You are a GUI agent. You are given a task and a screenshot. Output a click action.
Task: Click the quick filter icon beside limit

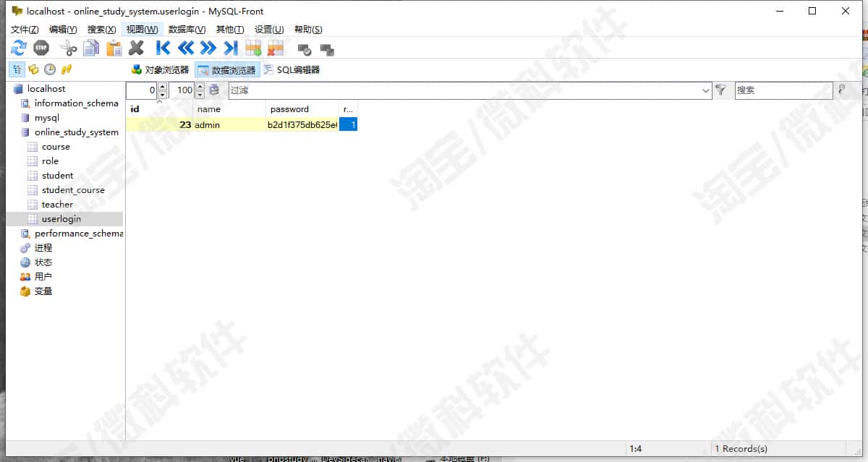214,90
